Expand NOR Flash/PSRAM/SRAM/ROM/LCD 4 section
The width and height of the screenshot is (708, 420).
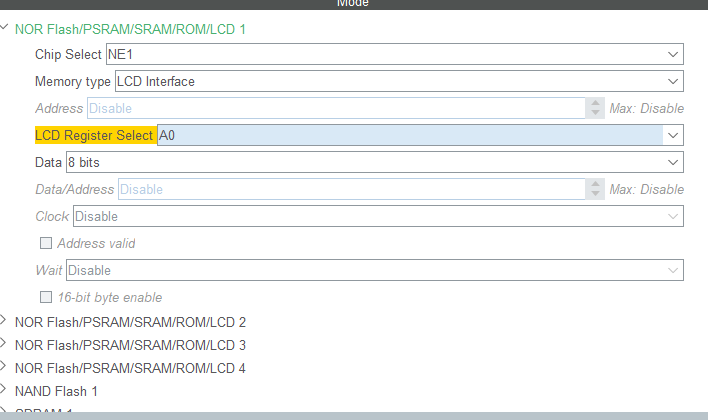[6, 368]
